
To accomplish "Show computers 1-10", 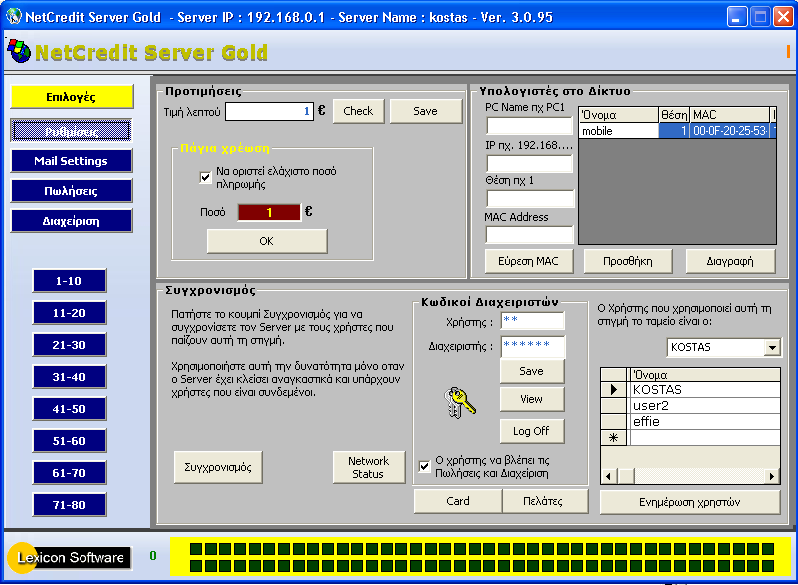I will [69, 281].
